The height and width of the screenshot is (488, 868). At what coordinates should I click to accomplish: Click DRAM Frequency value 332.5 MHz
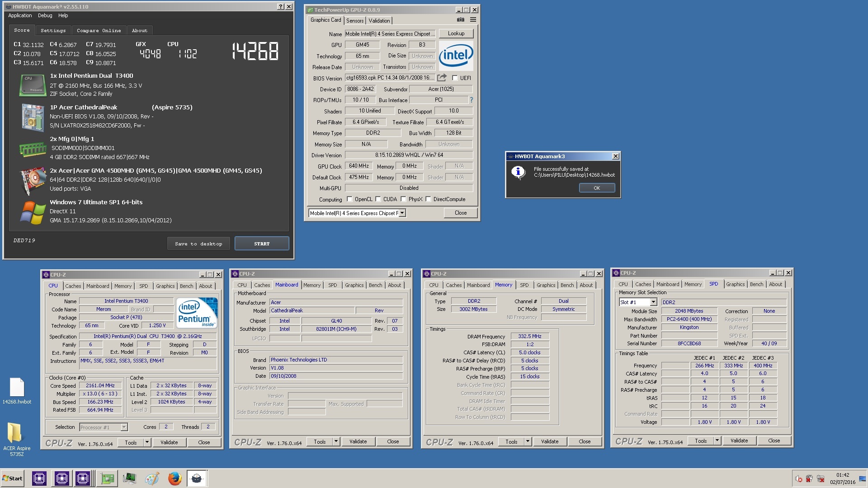coord(530,336)
